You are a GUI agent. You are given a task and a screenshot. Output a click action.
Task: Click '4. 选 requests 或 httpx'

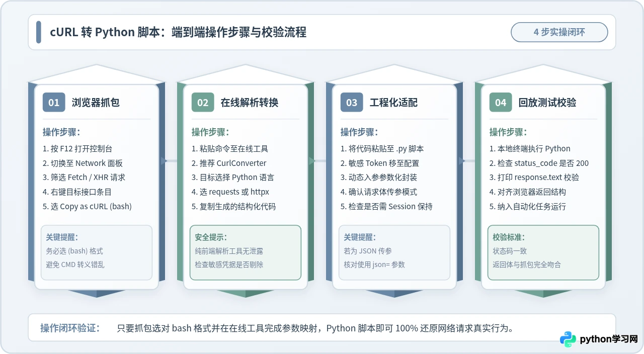coord(230,192)
